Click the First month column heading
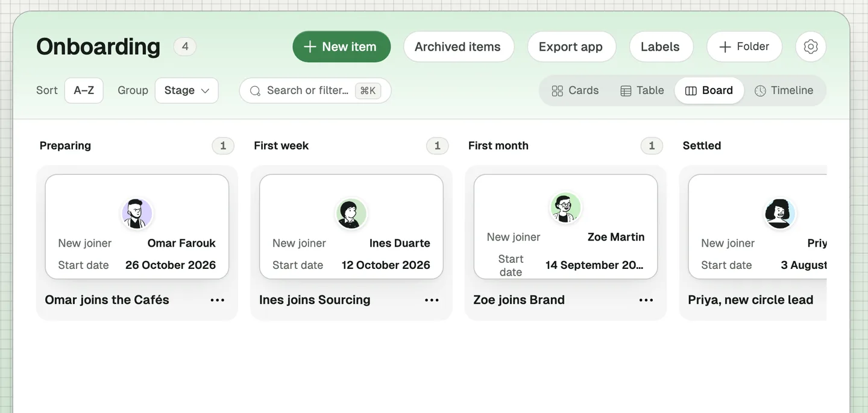 pyautogui.click(x=498, y=145)
